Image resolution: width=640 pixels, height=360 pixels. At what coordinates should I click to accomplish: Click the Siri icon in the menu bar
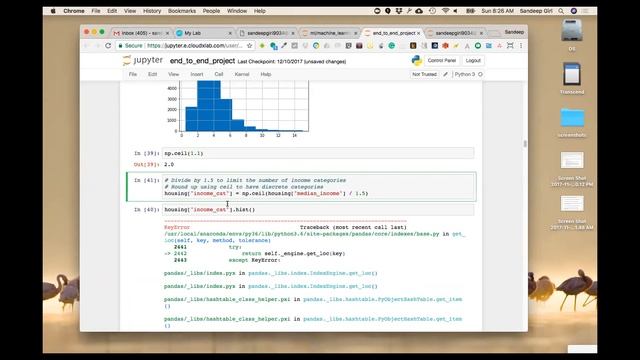[x=573, y=11]
